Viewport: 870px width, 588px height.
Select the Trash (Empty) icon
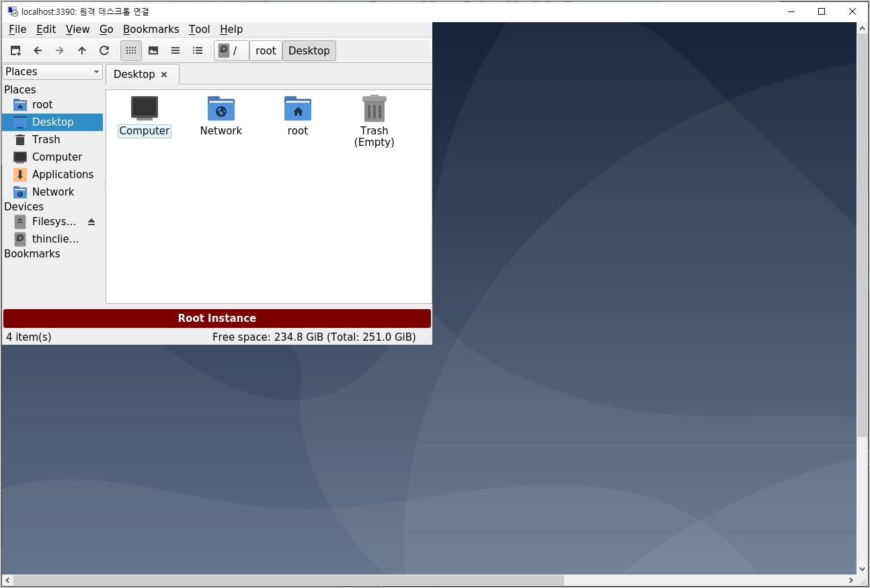374,122
